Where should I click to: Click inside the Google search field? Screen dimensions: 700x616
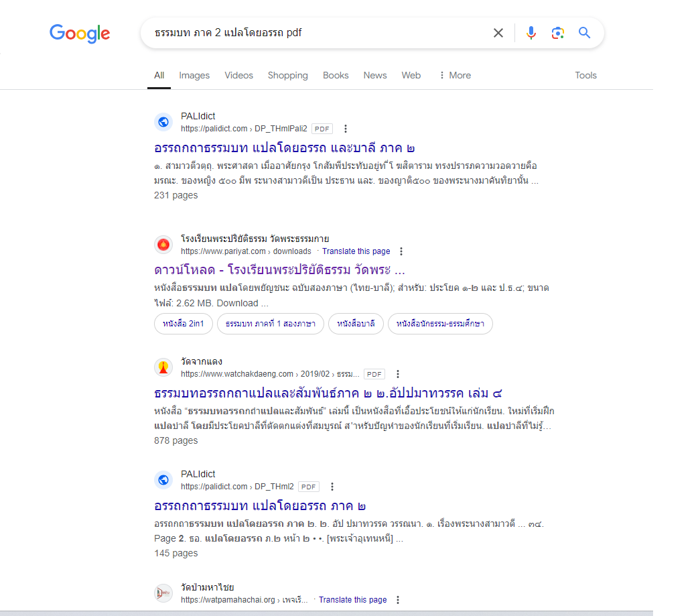(315, 33)
